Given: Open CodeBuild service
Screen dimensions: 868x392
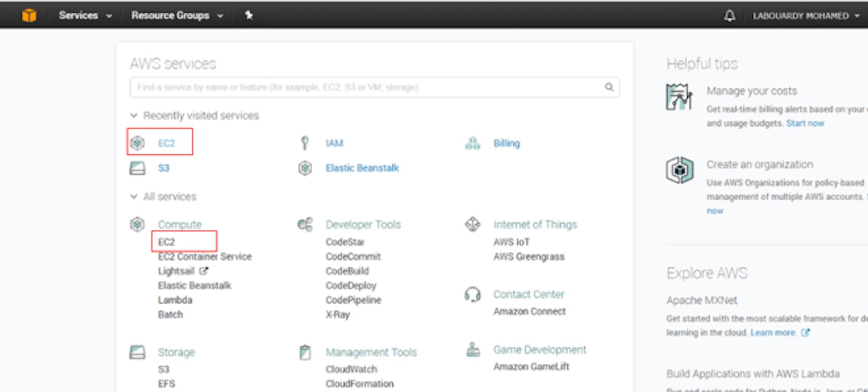Looking at the screenshot, I should pos(347,271).
